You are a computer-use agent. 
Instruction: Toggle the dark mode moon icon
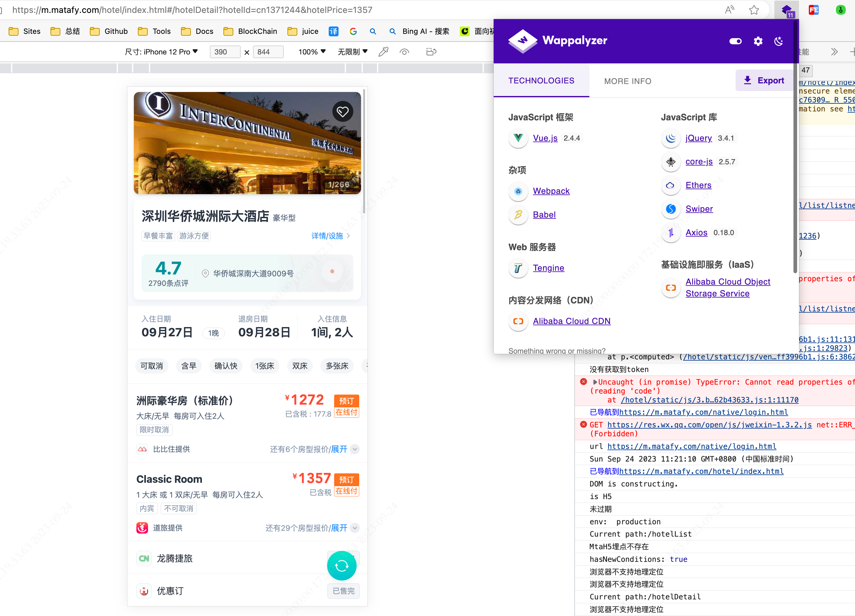click(779, 41)
